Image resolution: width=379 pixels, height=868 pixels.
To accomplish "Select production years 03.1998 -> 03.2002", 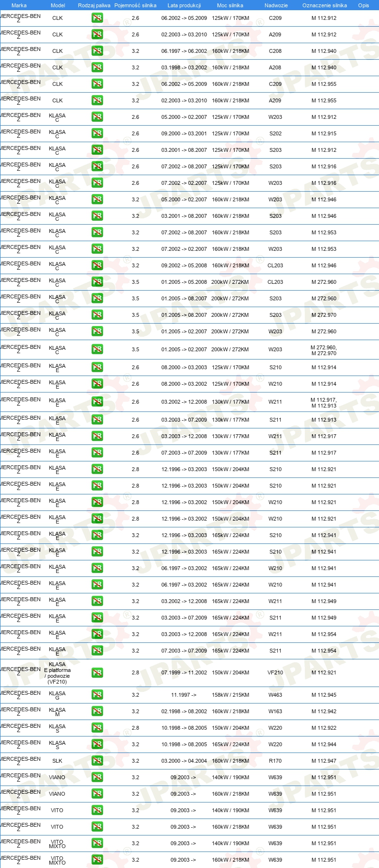I will [184, 67].
